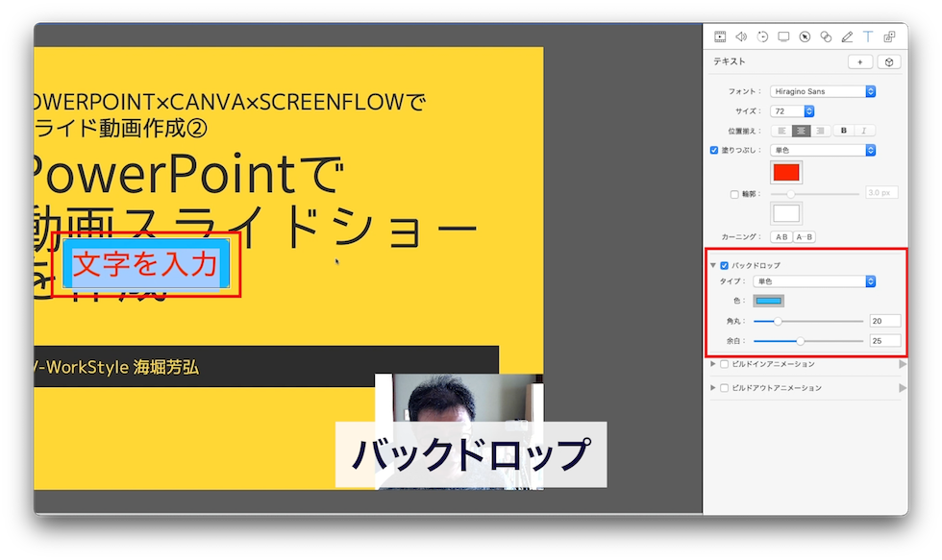The width and height of the screenshot is (942, 560).
Task: Expand the ビルドアウトアニメーション disclosure triangle
Action: (x=711, y=387)
